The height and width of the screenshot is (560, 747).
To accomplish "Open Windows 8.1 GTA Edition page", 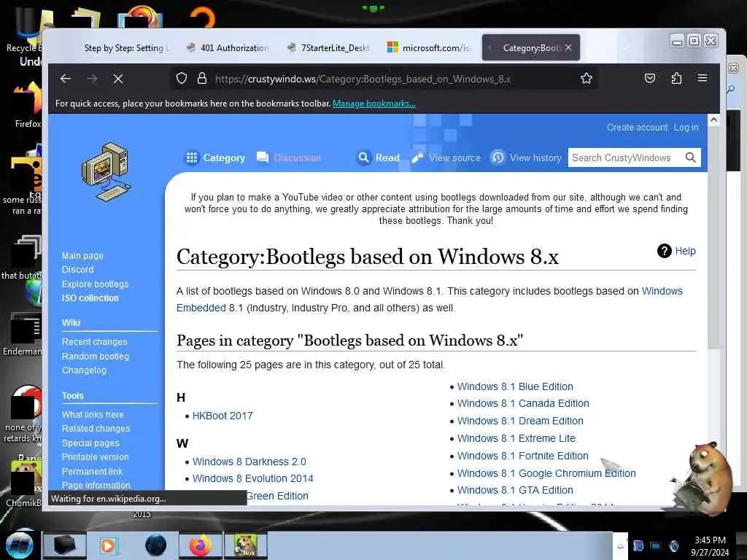I will [x=515, y=490].
